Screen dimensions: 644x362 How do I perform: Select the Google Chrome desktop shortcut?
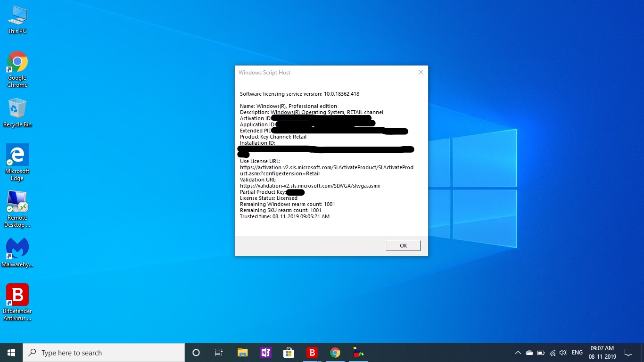[x=17, y=69]
